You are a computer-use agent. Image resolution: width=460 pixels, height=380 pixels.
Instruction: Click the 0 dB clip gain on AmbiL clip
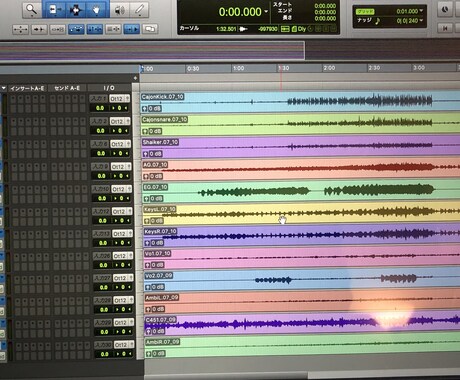[158, 309]
